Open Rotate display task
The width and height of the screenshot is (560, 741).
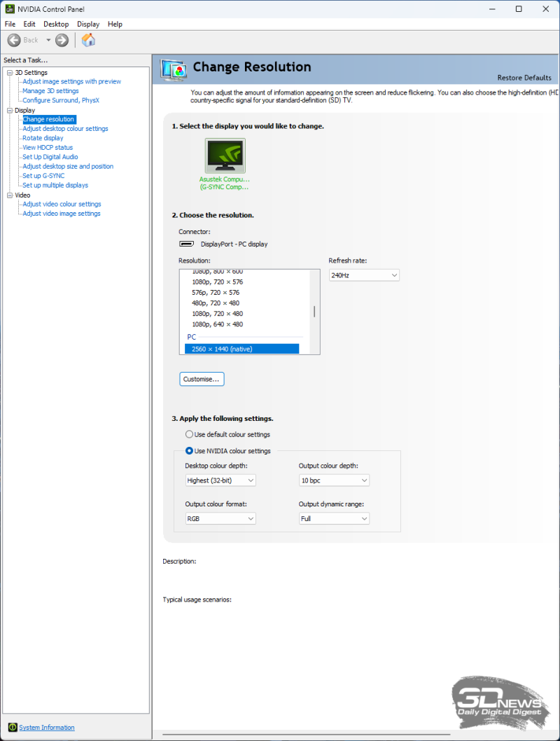[43, 138]
